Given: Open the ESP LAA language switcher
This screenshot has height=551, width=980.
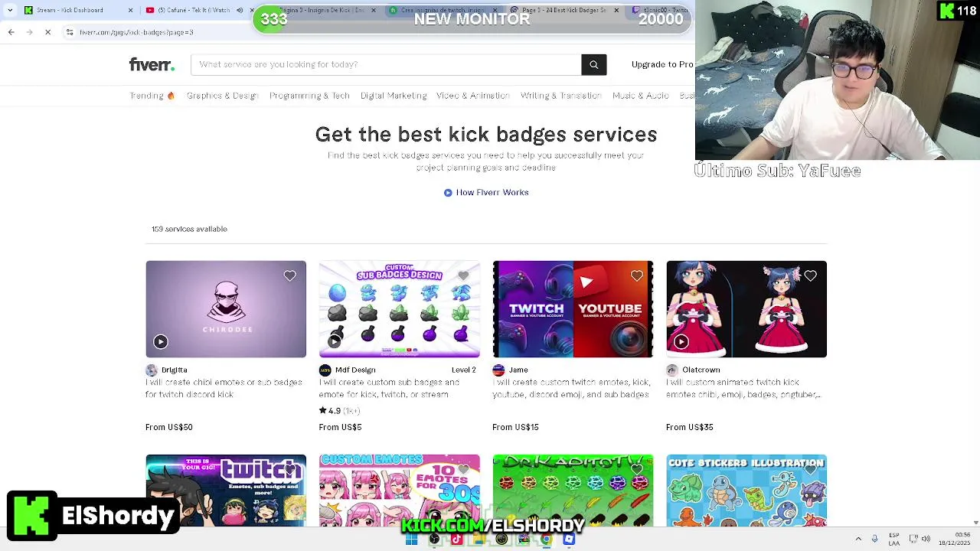Looking at the screenshot, I should [894, 539].
